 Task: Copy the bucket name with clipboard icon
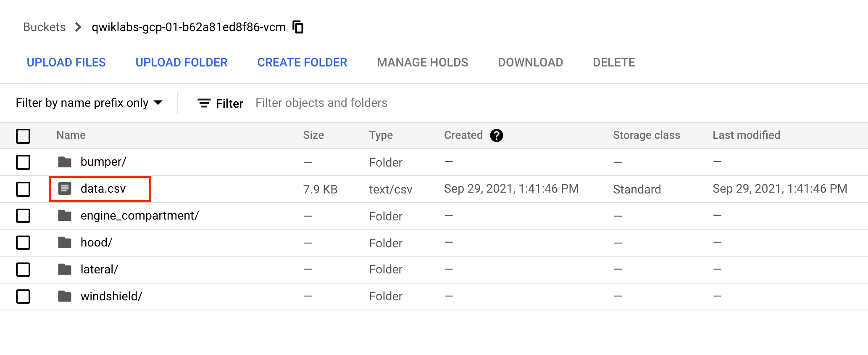(298, 27)
